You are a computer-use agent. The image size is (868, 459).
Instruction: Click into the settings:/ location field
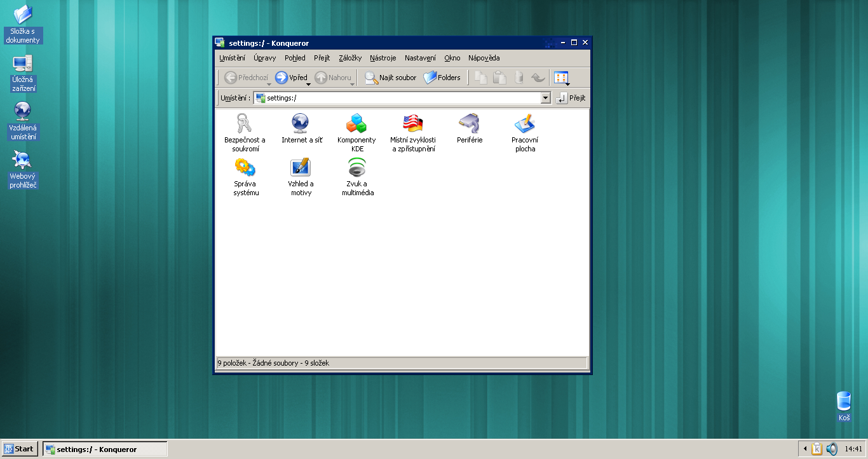coord(400,98)
